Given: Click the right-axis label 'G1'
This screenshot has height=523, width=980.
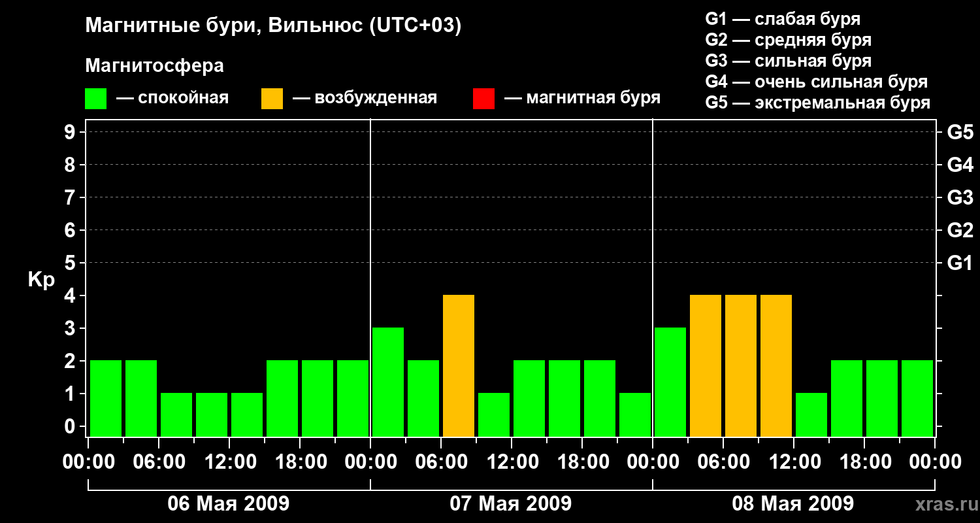Looking at the screenshot, I should [960, 263].
